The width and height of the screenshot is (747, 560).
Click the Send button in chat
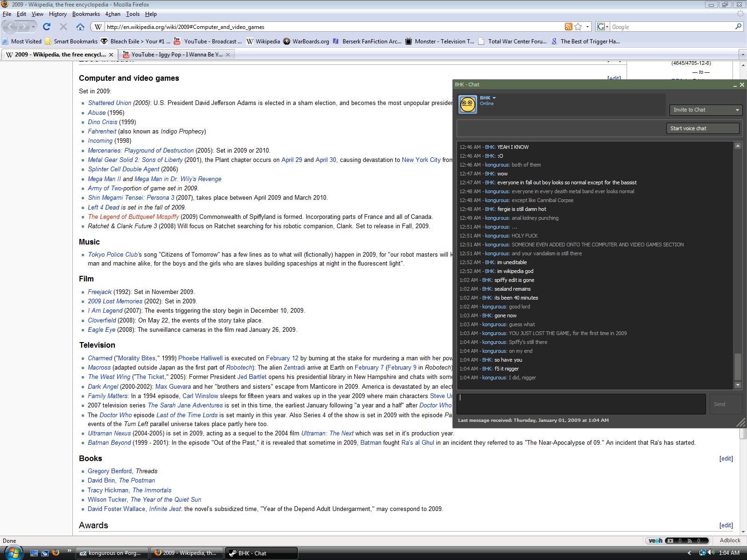726,404
